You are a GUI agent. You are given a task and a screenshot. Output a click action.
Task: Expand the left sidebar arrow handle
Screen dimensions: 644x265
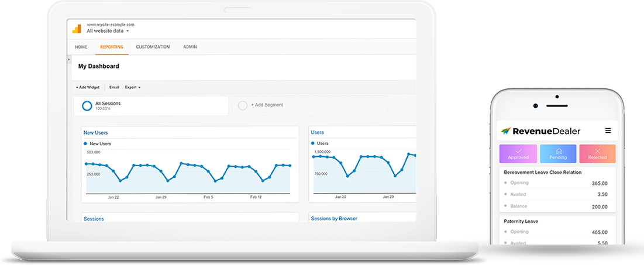point(69,60)
